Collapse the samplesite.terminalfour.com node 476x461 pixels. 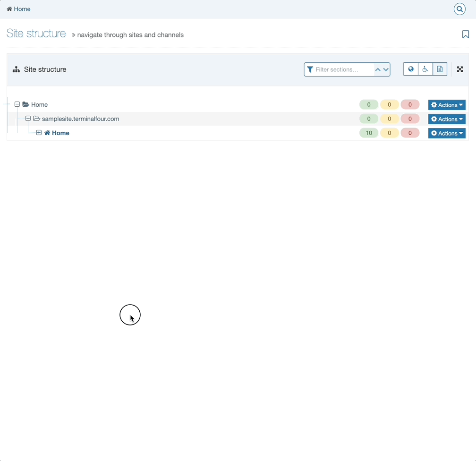click(x=28, y=119)
